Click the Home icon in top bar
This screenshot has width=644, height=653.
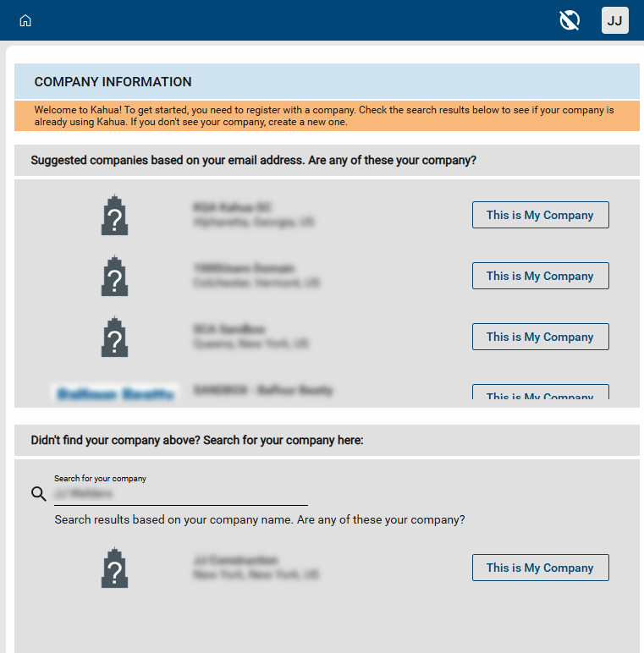click(x=25, y=20)
